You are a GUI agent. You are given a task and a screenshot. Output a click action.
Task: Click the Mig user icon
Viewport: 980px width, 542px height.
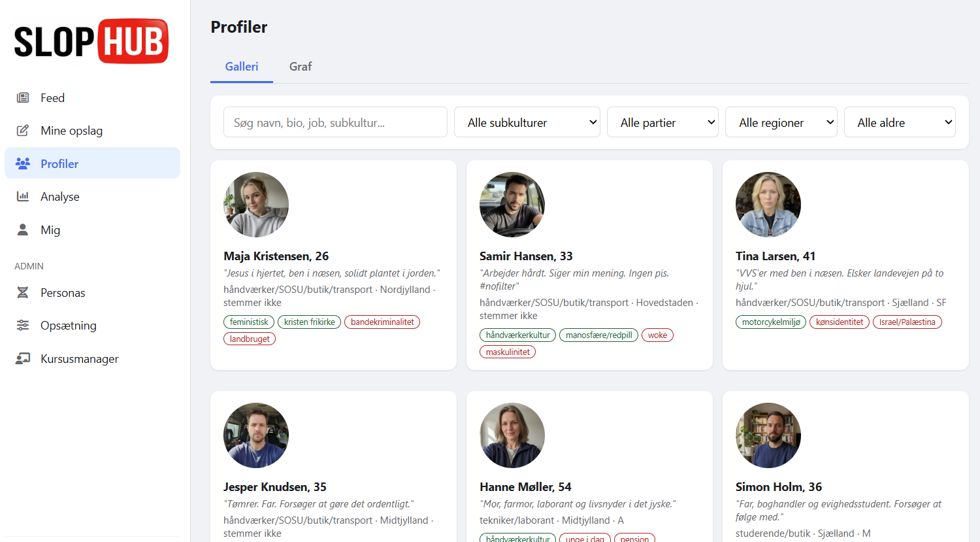click(x=23, y=230)
